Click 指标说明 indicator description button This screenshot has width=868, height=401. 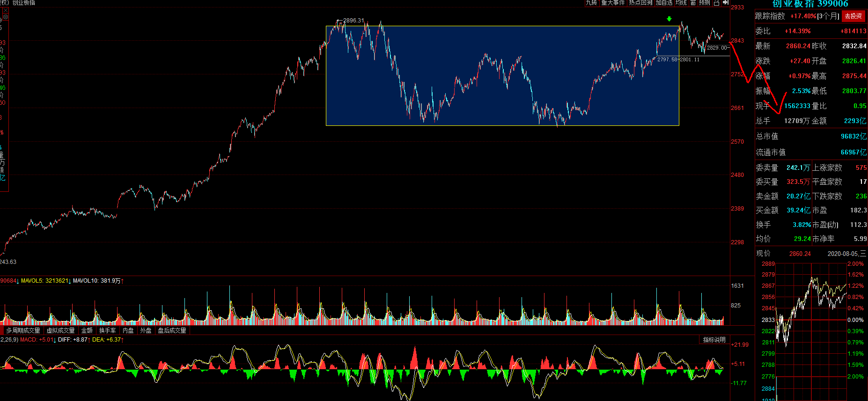714,340
